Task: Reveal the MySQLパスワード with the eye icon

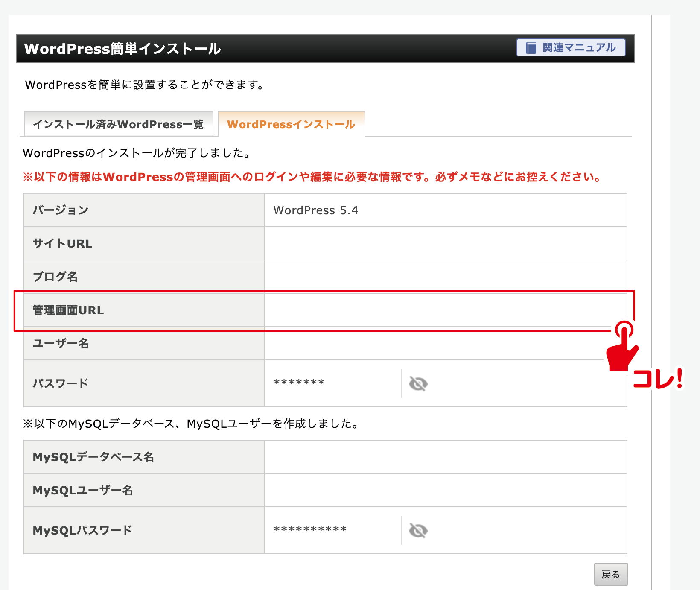Action: 418,530
